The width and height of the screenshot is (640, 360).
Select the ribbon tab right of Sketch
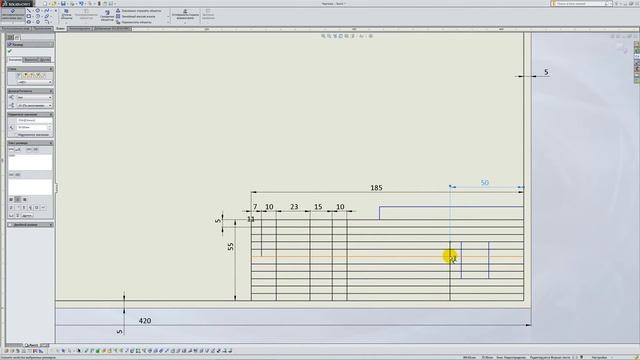tap(79, 29)
